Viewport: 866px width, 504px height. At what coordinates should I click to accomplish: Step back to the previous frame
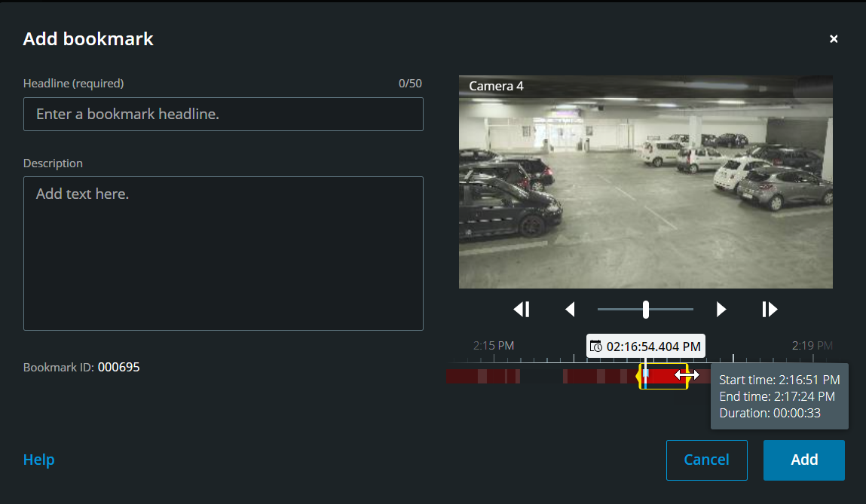pyautogui.click(x=522, y=309)
